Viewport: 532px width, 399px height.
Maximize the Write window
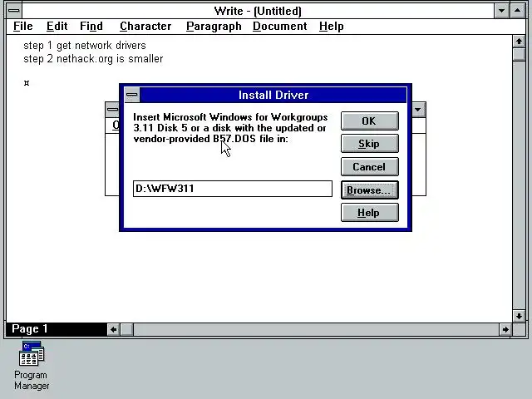(517, 11)
